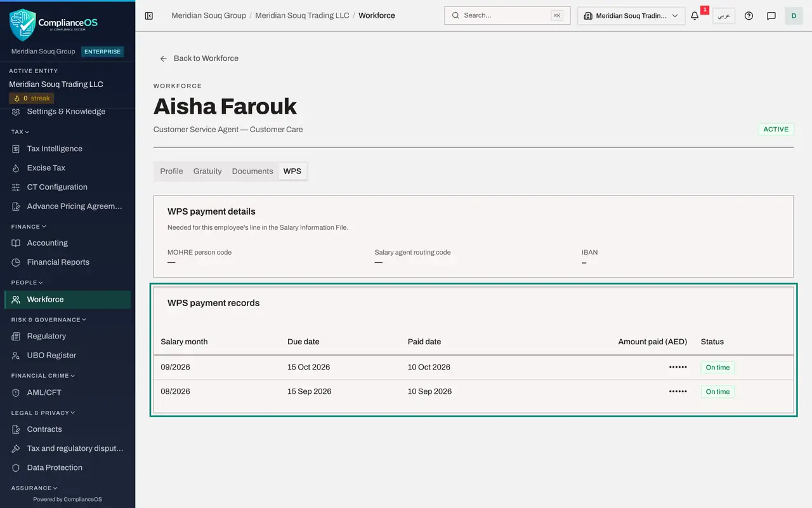Open the help question mark icon
The height and width of the screenshot is (508, 812).
click(x=749, y=16)
